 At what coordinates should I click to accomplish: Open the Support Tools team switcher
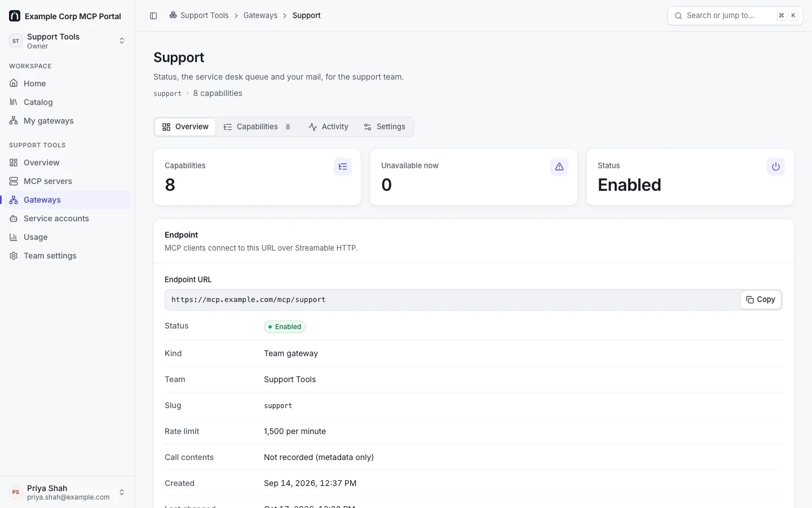pos(68,41)
